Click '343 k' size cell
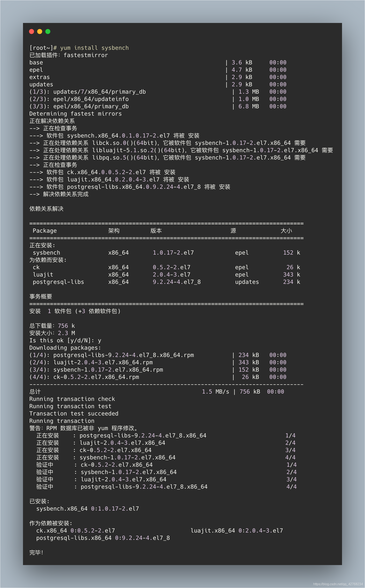 [x=292, y=274]
